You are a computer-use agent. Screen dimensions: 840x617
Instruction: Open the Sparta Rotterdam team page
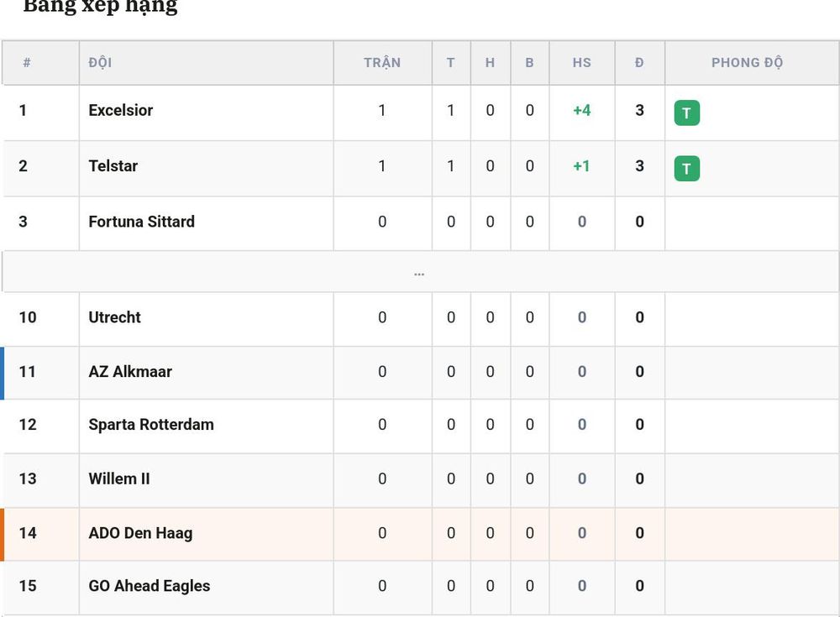(151, 425)
